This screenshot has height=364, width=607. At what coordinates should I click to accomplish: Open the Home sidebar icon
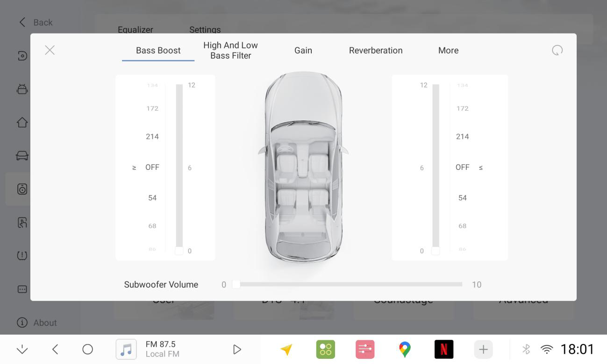(x=22, y=122)
